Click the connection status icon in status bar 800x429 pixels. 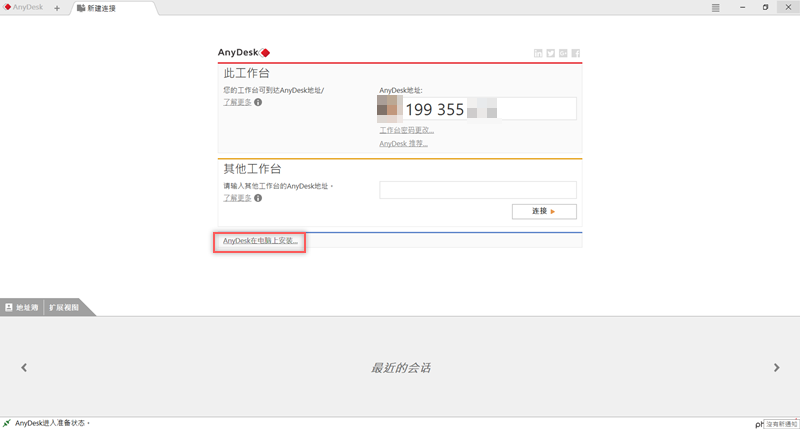tap(7, 423)
